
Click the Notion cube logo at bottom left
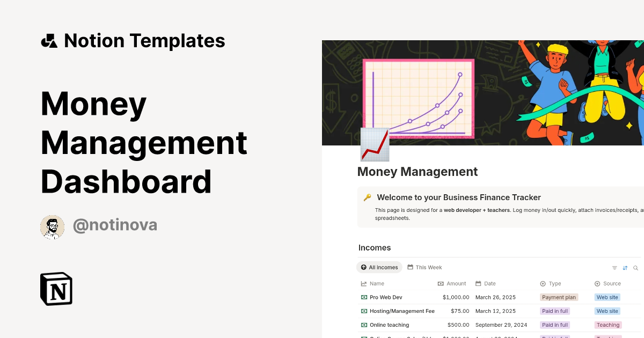point(56,289)
